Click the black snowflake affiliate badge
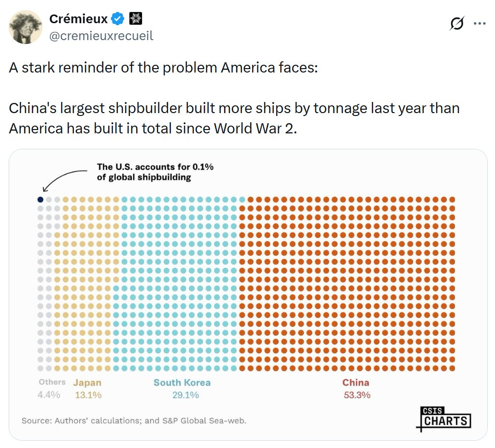Screen dimensions: 495x448 tap(136, 19)
